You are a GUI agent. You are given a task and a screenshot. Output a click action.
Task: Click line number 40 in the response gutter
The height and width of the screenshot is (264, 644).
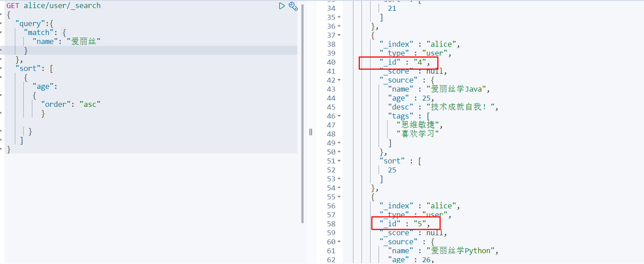click(331, 62)
